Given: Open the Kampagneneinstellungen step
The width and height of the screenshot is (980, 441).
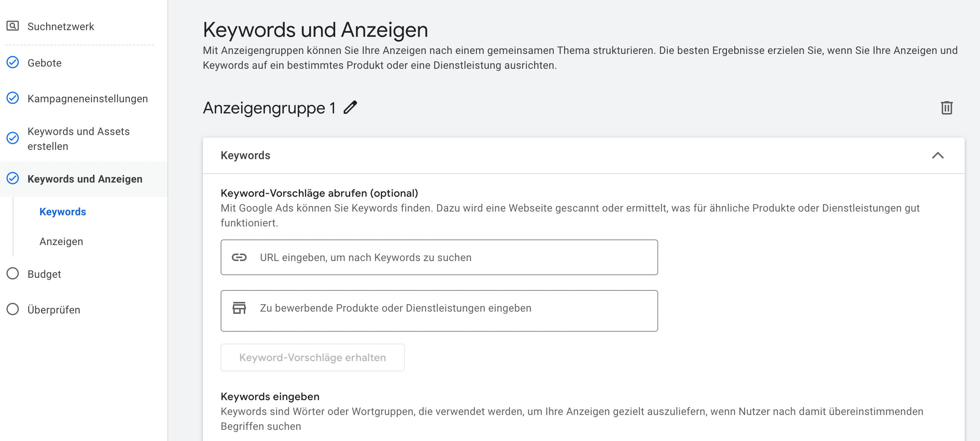Looking at the screenshot, I should click(87, 99).
